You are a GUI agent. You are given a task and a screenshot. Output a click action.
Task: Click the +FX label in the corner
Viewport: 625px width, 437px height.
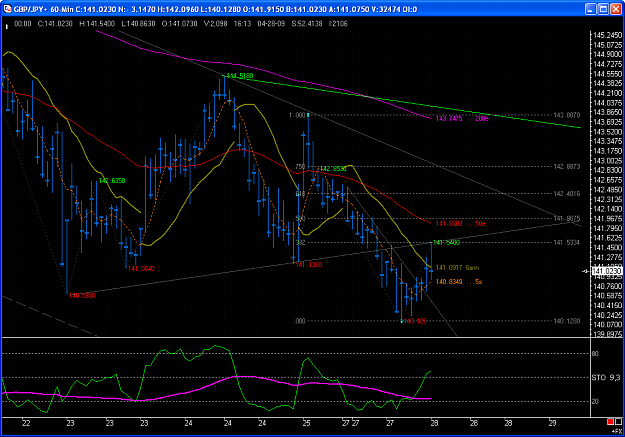coord(617,431)
